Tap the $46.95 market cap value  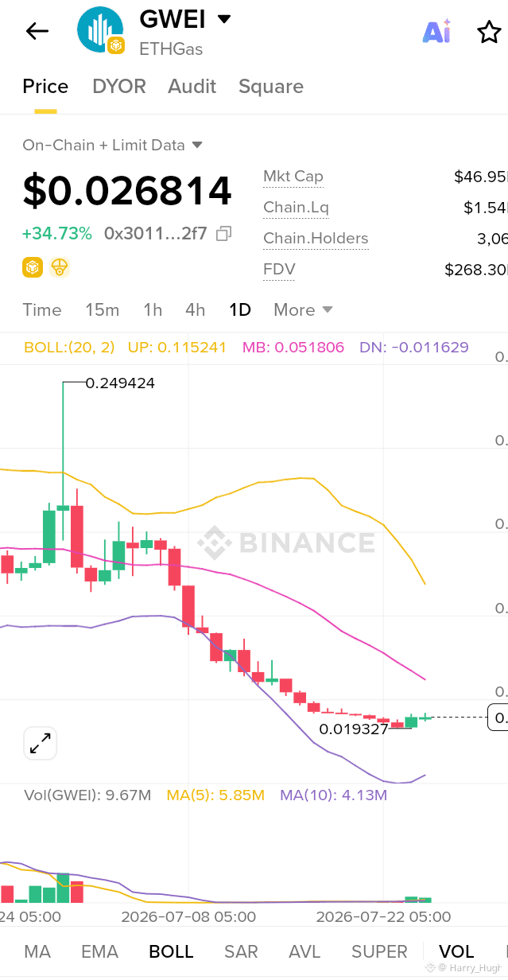[x=481, y=177]
